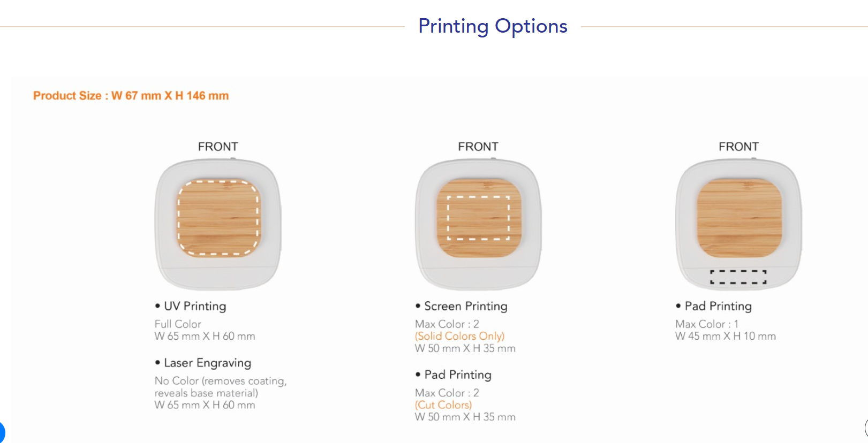The image size is (868, 443).
Task: Click the Laser Engraving bullet label
Action: [x=207, y=363]
